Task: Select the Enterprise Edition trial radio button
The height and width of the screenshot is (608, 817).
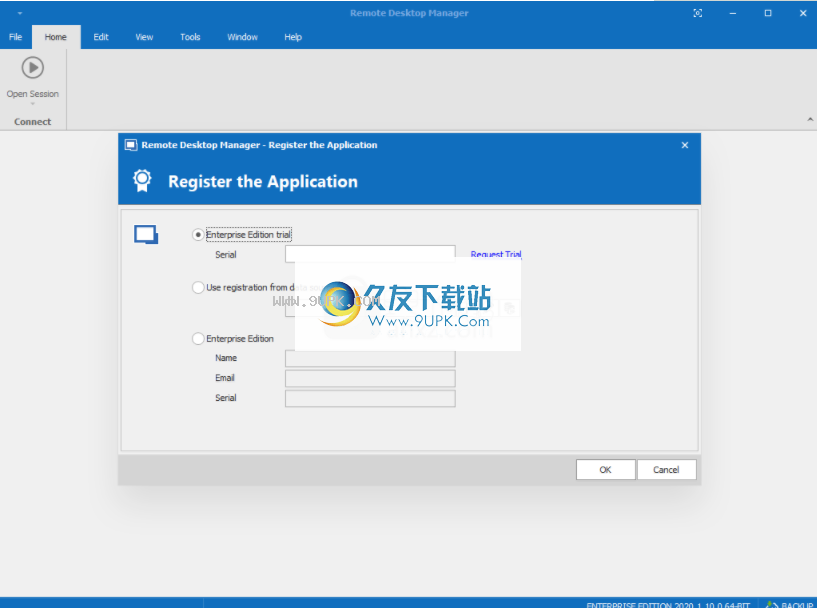Action: tap(198, 235)
